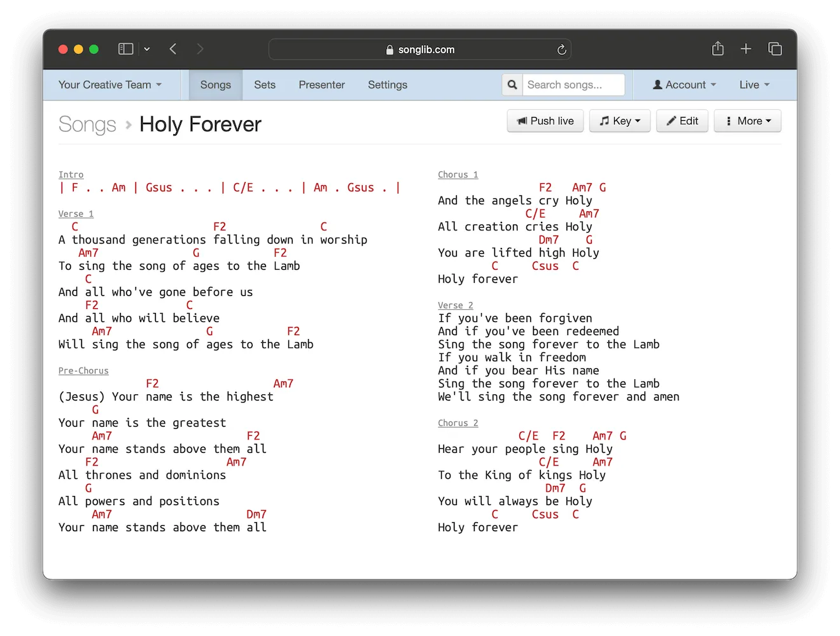Click the Verse 2 section label

pyautogui.click(x=455, y=305)
